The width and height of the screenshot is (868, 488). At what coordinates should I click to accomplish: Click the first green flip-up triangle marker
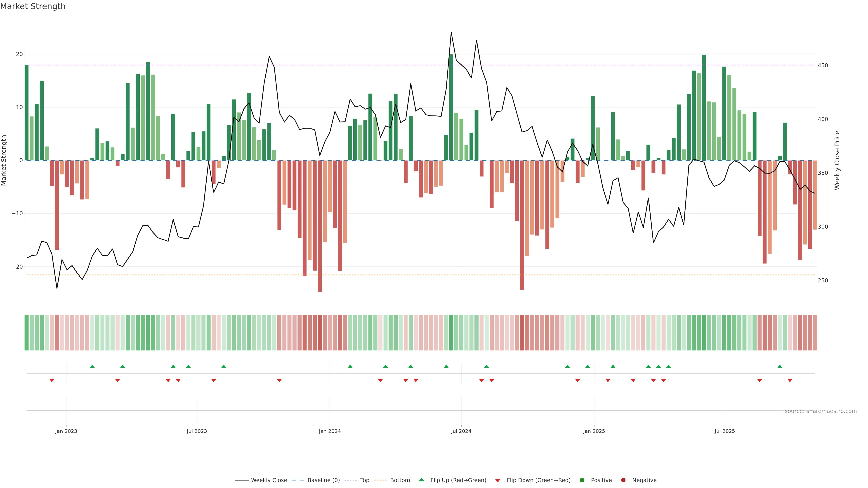pyautogui.click(x=92, y=366)
